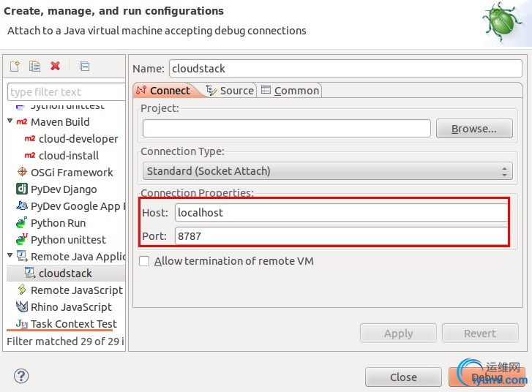The width and height of the screenshot is (532, 392).
Task: Select the OSGi Framework entry
Action: 71,173
